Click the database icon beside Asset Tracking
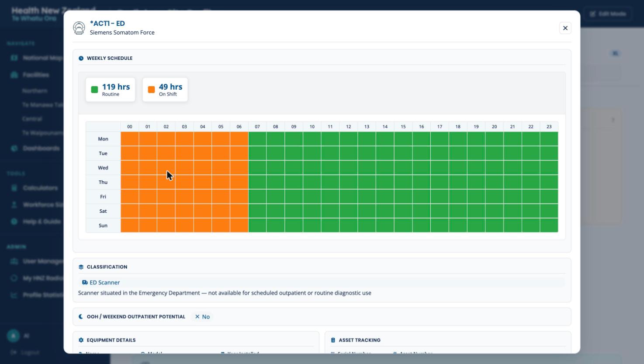Image resolution: width=644 pixels, height=364 pixels. pos(333,340)
